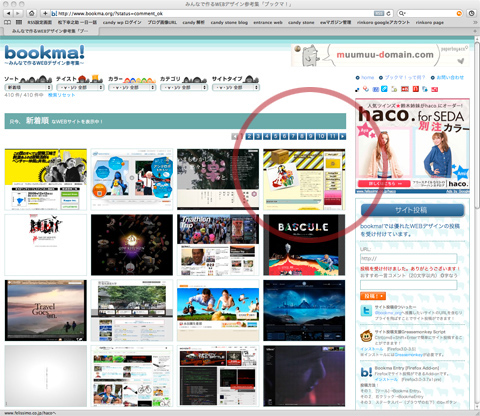This screenshot has height=416, width=480.
Task: Go to page 10 in pagination
Action: click(321, 136)
